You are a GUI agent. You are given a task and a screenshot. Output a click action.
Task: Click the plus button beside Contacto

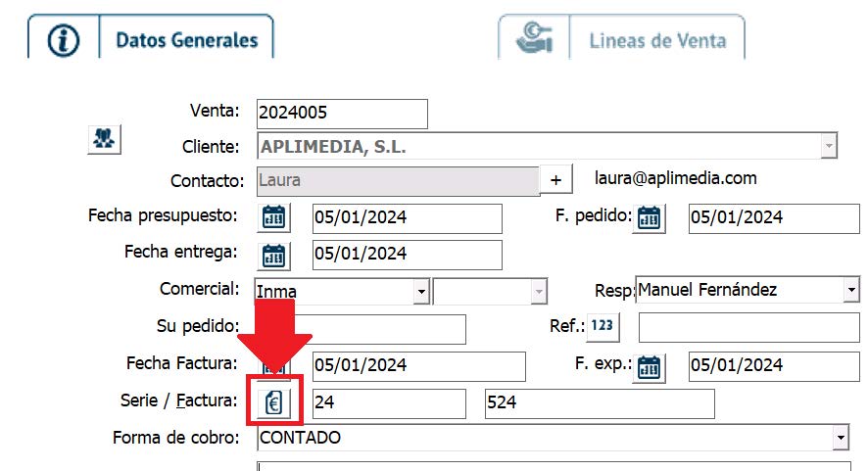coord(556,180)
